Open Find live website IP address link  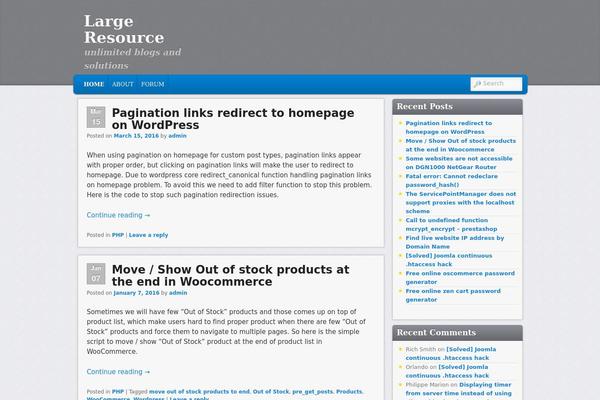[x=455, y=242]
